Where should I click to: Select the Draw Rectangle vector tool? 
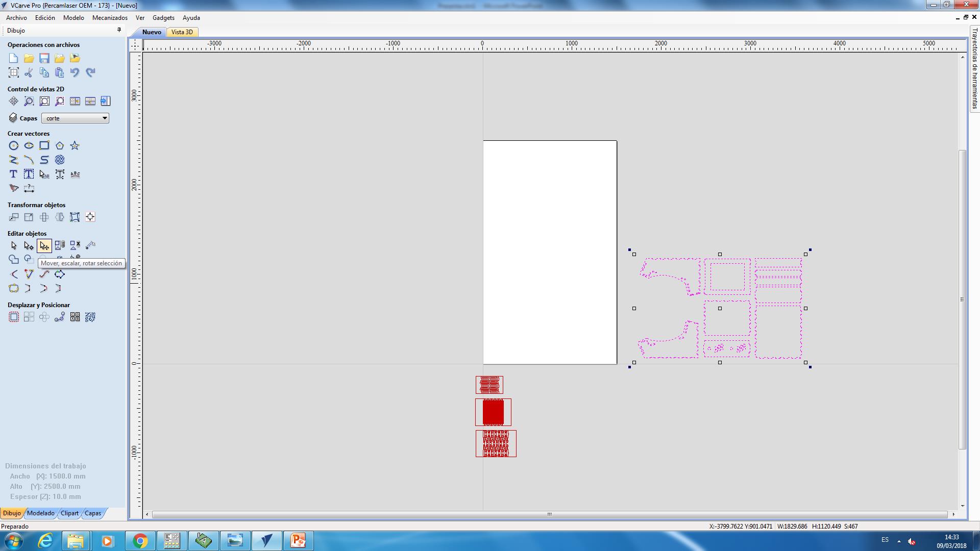[44, 146]
